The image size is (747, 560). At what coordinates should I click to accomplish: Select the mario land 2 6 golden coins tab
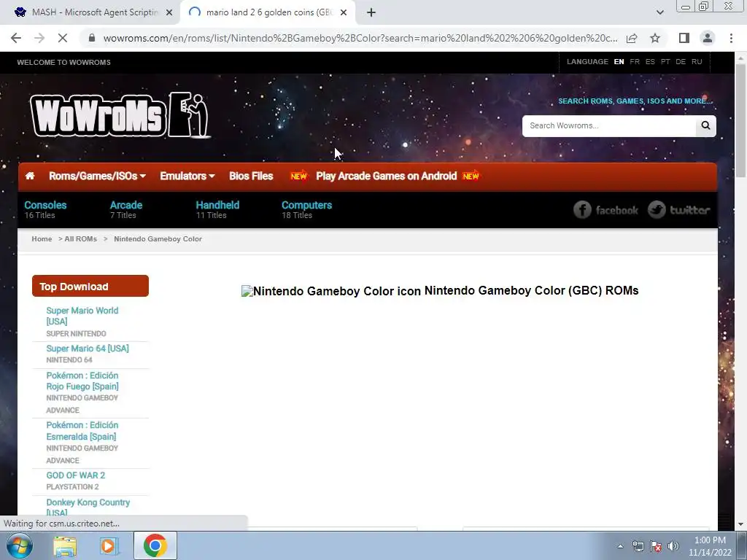pyautogui.click(x=268, y=13)
